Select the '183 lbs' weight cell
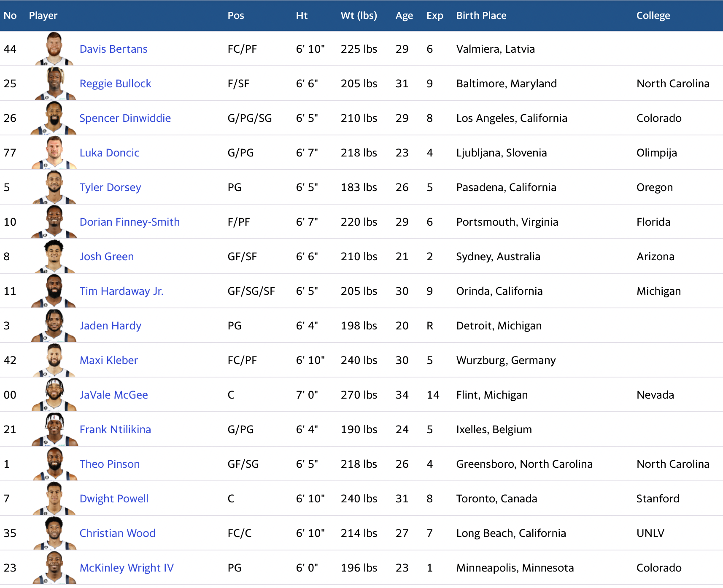The width and height of the screenshot is (723, 588). coord(359,187)
